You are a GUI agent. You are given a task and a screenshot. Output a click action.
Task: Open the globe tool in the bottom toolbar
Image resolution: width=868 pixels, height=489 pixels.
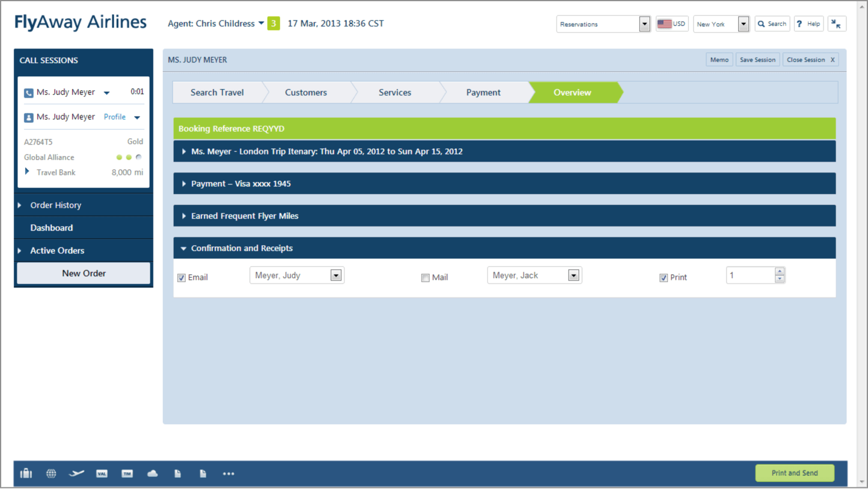(x=51, y=473)
